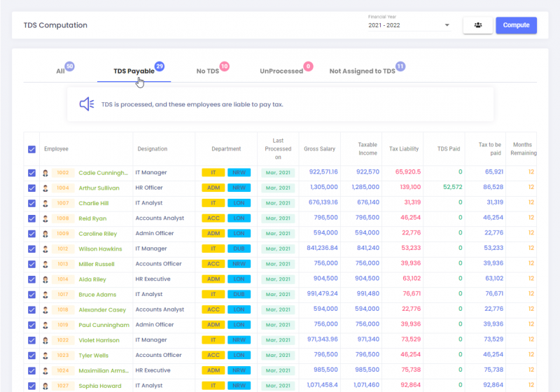Toggle checkbox for Caroline Riley row
Viewport: 560px width, 392px height.
tap(31, 234)
